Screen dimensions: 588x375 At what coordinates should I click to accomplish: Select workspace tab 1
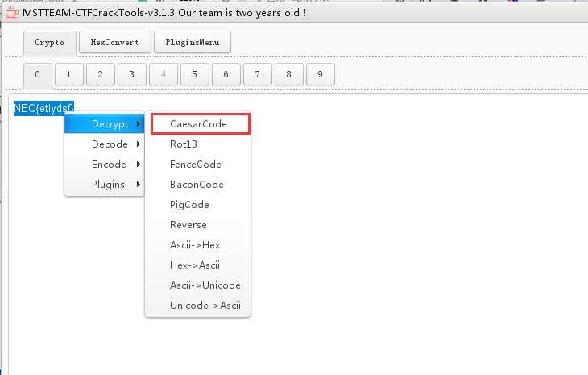tap(69, 74)
